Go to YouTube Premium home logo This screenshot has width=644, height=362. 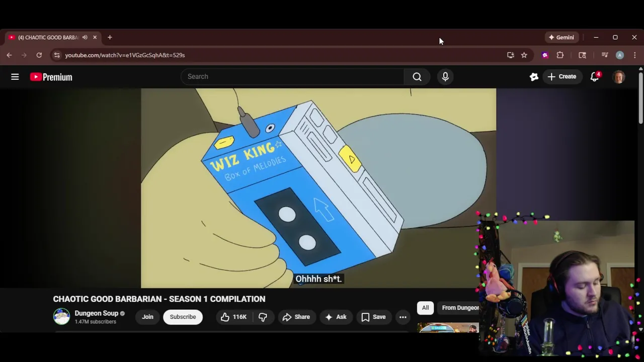51,77
